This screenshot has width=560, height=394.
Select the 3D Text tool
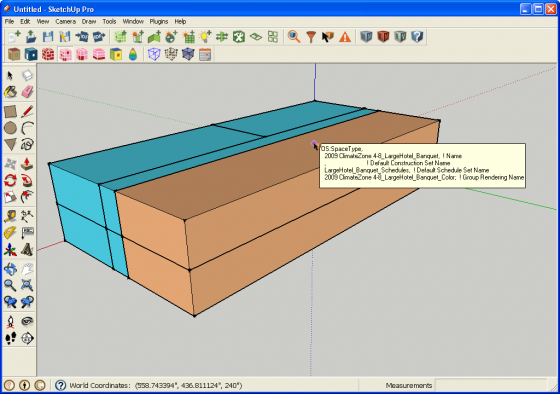27,250
